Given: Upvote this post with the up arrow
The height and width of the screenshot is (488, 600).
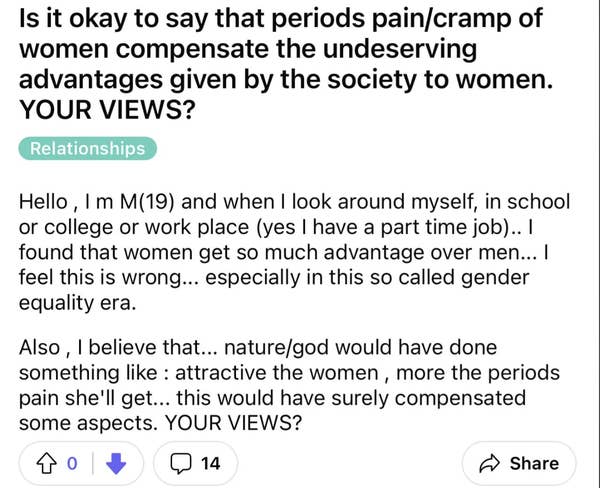Looking at the screenshot, I should [44, 463].
